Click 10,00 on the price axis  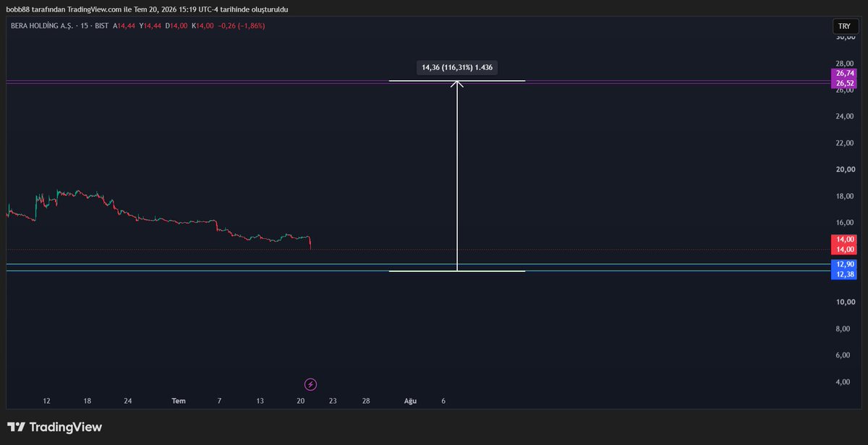point(844,302)
